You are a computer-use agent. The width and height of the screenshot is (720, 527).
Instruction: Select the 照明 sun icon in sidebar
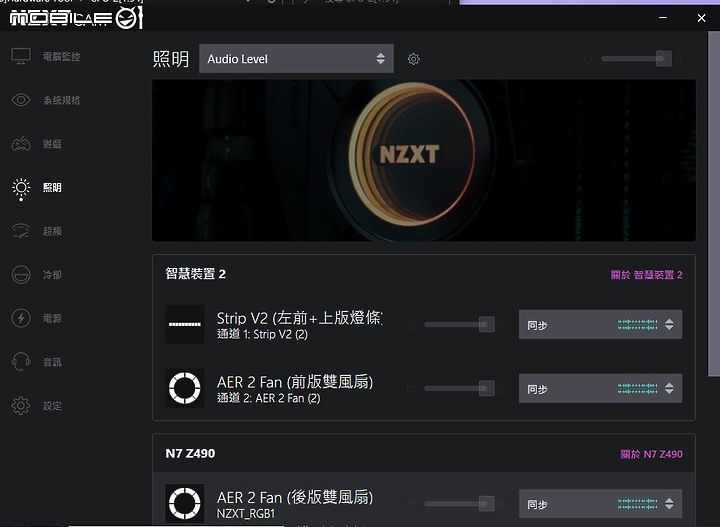(21, 187)
